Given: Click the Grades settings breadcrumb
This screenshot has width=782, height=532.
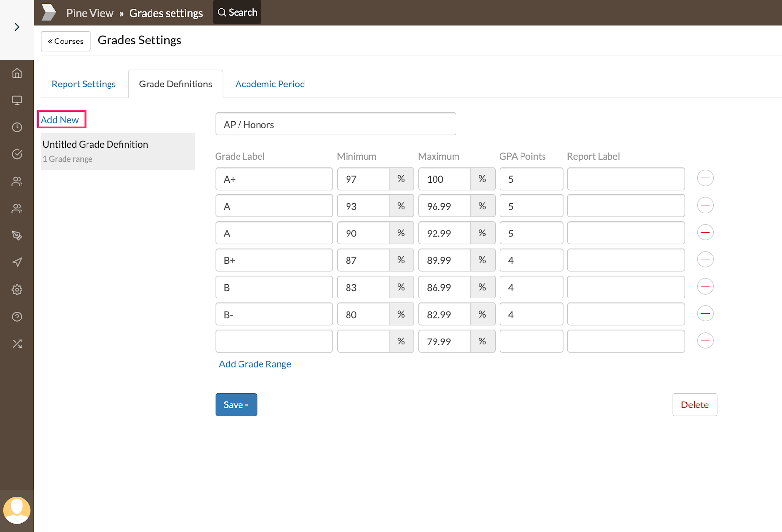Looking at the screenshot, I should tap(166, 13).
